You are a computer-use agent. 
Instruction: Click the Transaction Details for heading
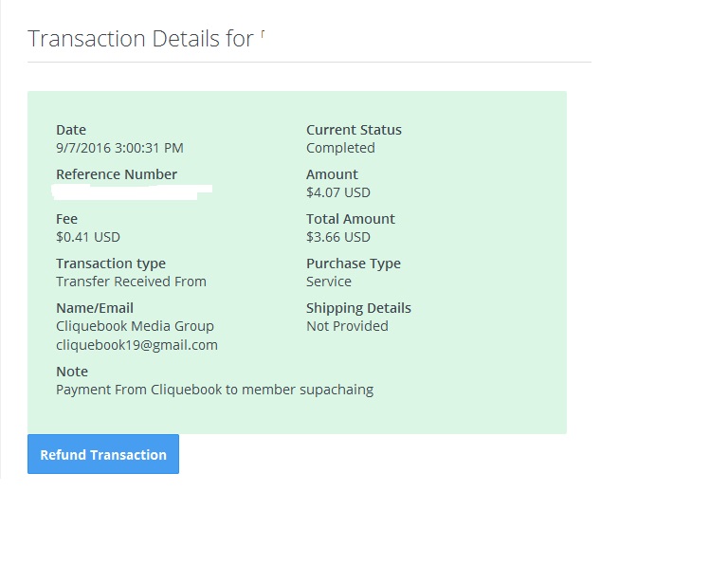point(140,39)
